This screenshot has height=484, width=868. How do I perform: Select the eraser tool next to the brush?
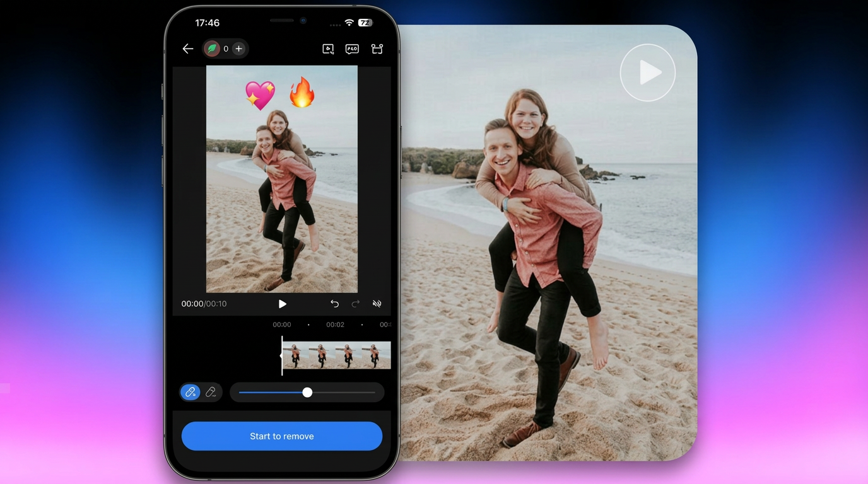click(211, 392)
